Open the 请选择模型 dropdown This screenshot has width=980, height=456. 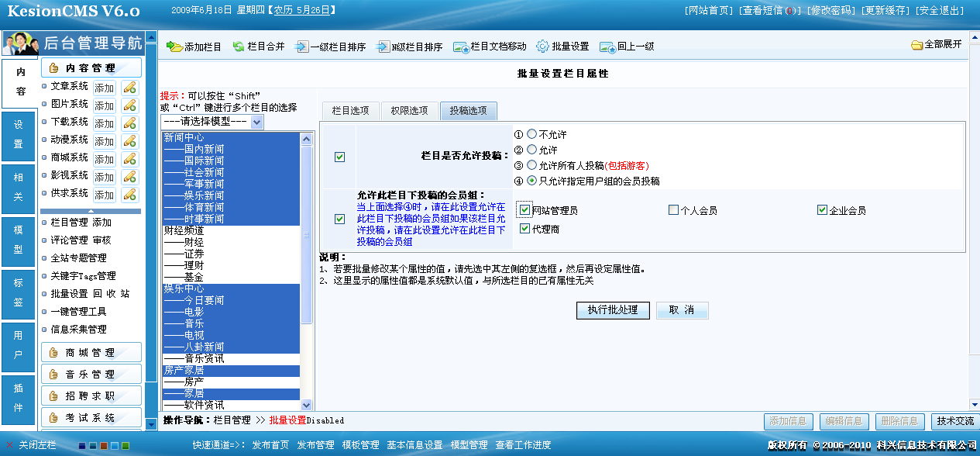click(257, 122)
